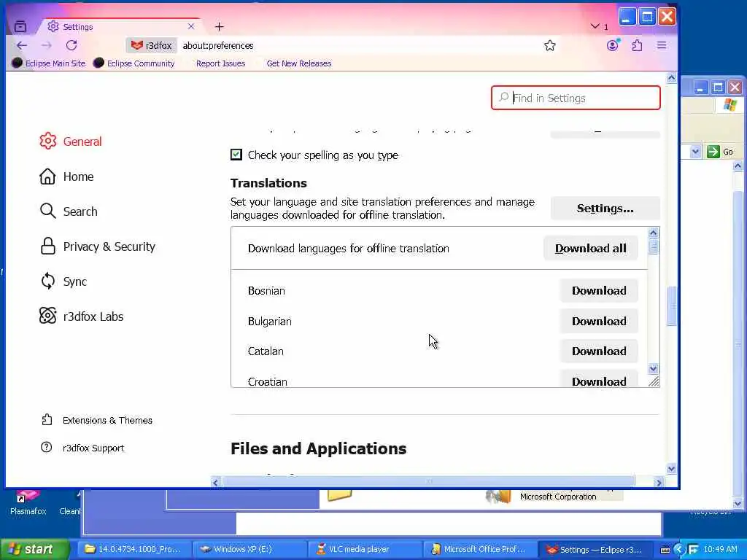
Task: Open the General settings category
Action: pos(71,141)
